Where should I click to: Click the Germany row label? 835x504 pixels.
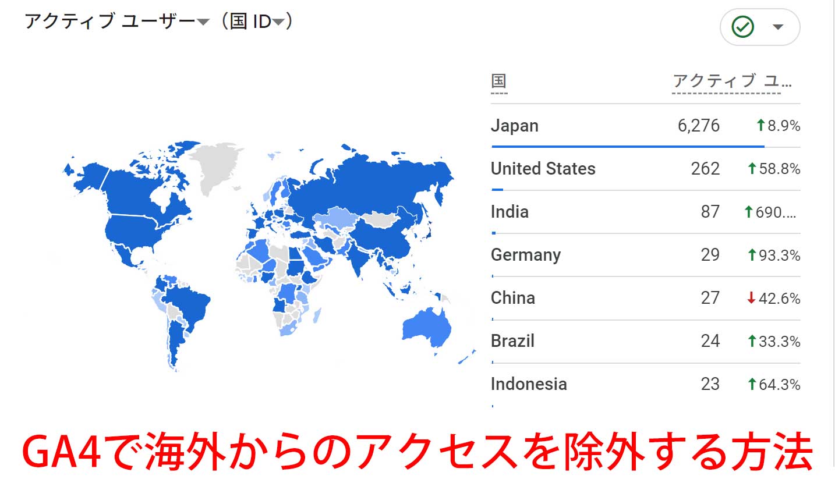tap(525, 255)
